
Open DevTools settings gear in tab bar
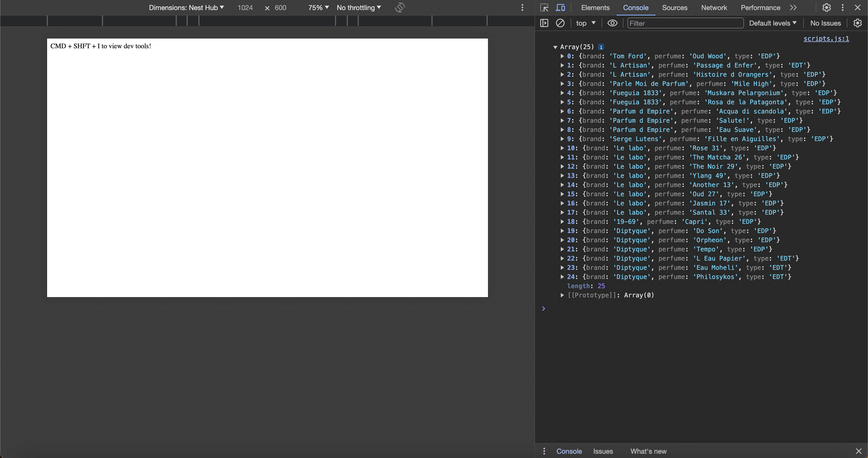click(x=826, y=7)
